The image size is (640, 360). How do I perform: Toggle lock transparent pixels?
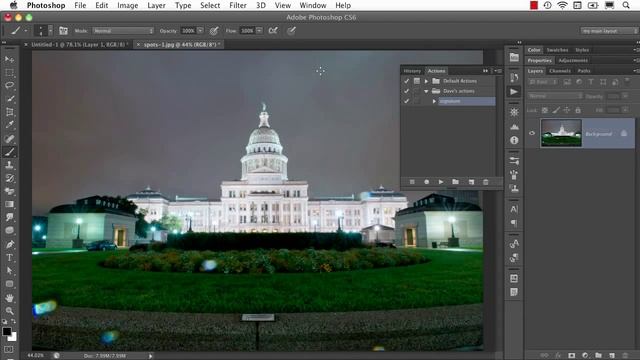coord(545,110)
